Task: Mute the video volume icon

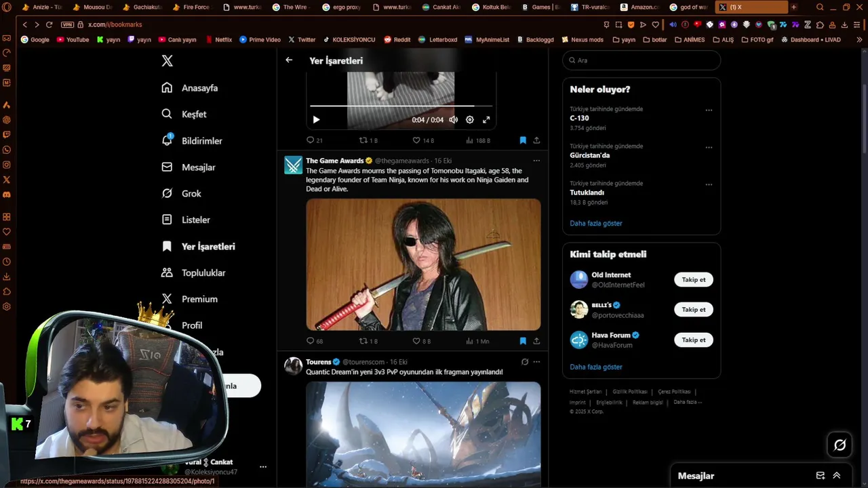Action: click(453, 120)
